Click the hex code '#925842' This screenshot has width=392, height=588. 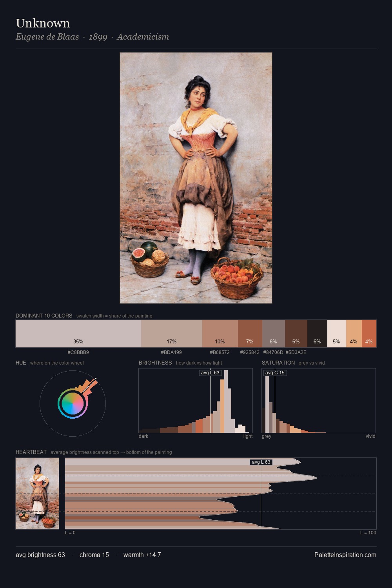tap(250, 352)
